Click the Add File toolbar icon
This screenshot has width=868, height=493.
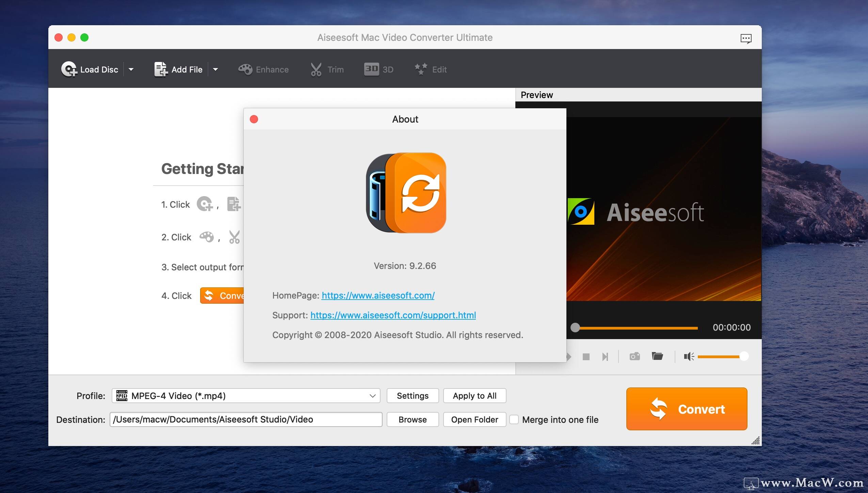(x=161, y=69)
